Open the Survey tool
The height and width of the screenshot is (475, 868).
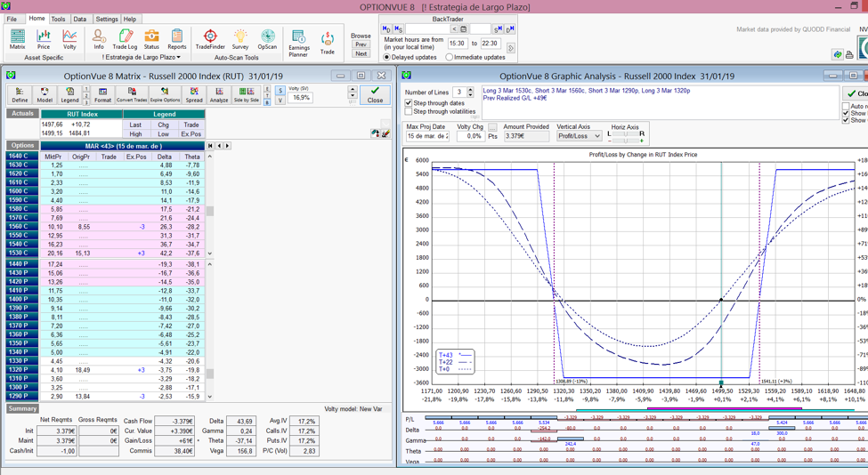coord(240,39)
